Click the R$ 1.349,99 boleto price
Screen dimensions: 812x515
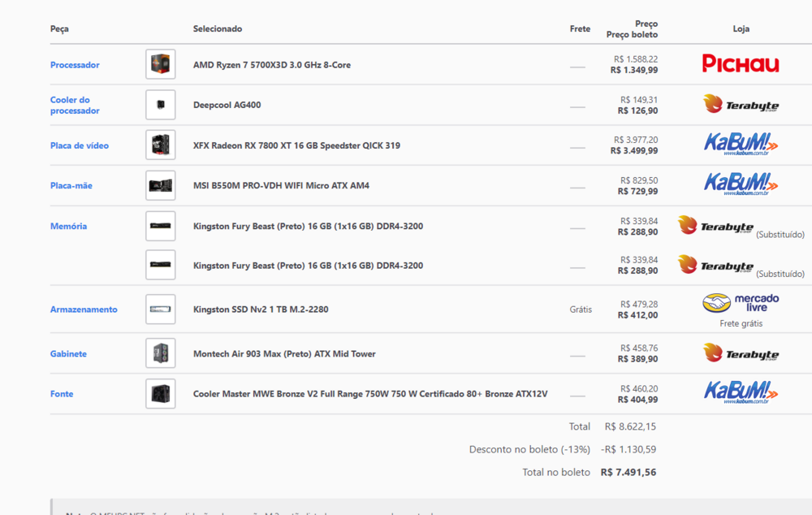(634, 70)
